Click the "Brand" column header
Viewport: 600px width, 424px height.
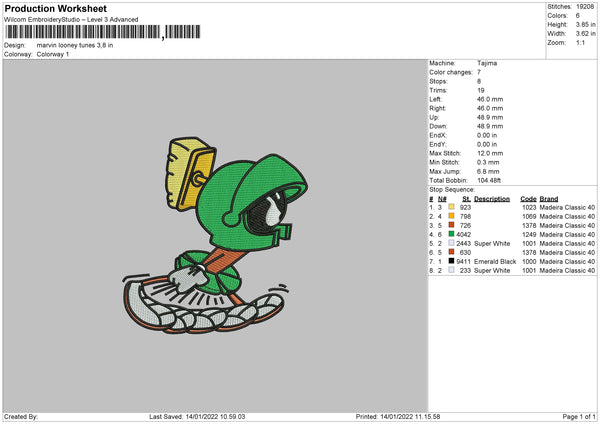[549, 199]
